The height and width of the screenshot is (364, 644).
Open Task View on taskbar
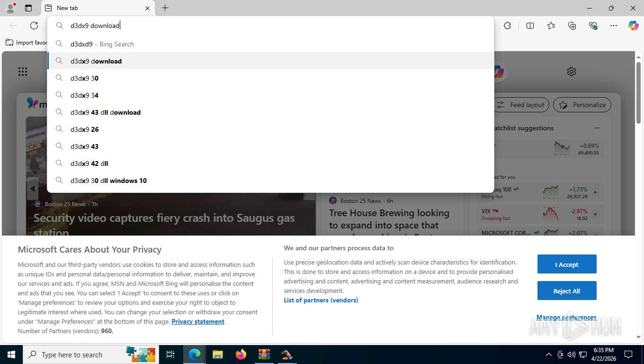[x=170, y=355]
